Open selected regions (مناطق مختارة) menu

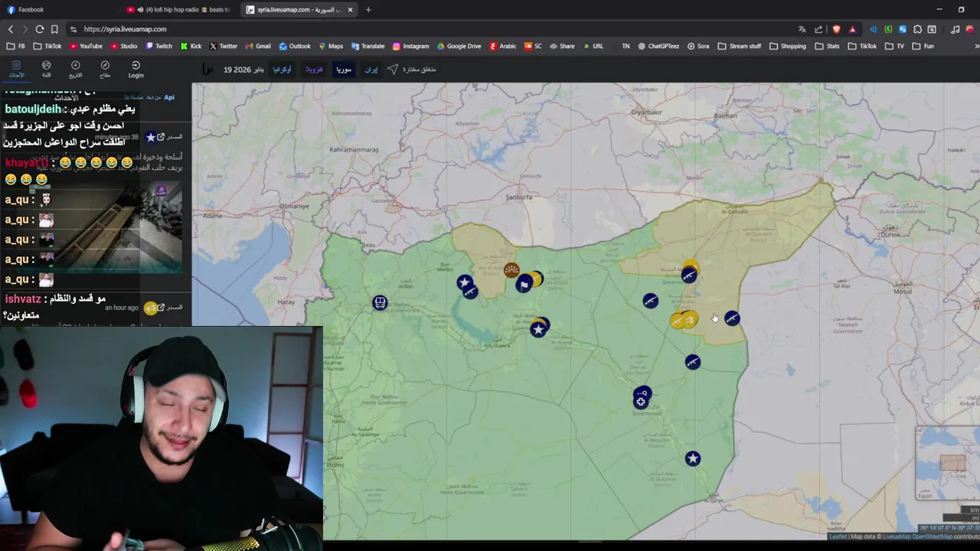[412, 70]
